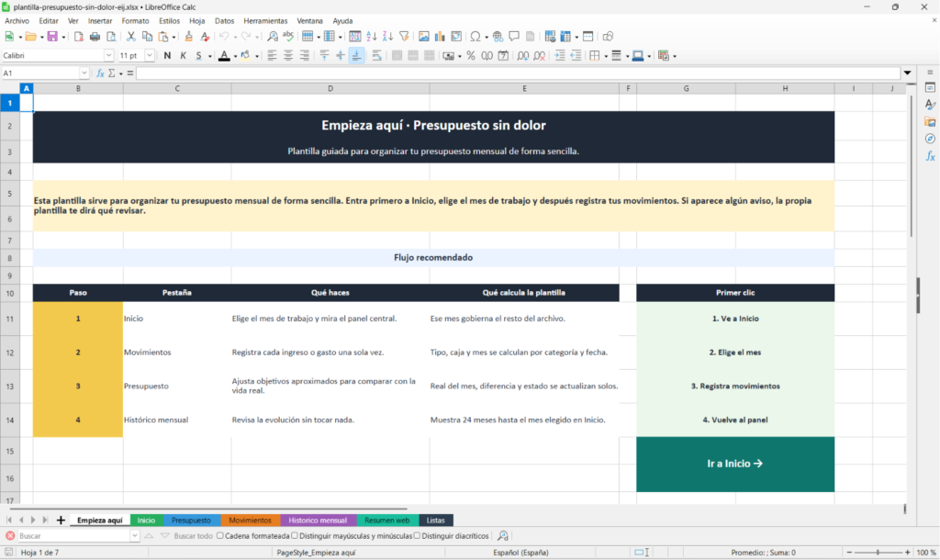
Task: Switch to the Listas sheet tab
Action: tap(436, 521)
